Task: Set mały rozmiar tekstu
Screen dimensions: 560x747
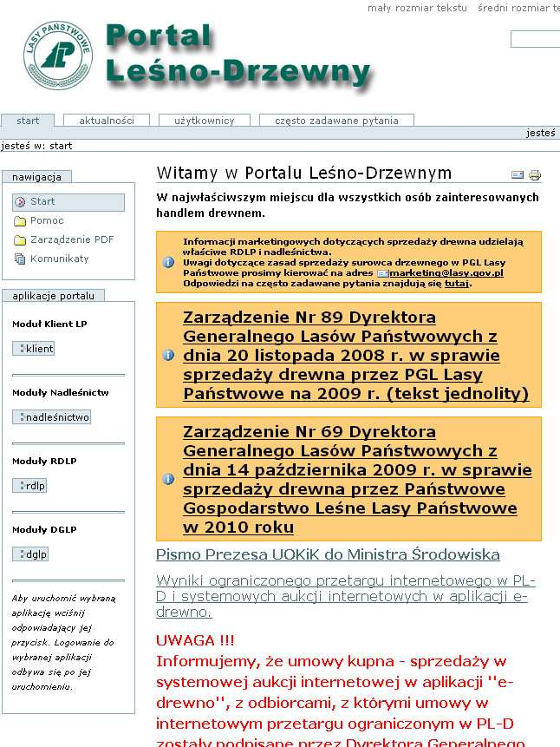Action: (417, 8)
